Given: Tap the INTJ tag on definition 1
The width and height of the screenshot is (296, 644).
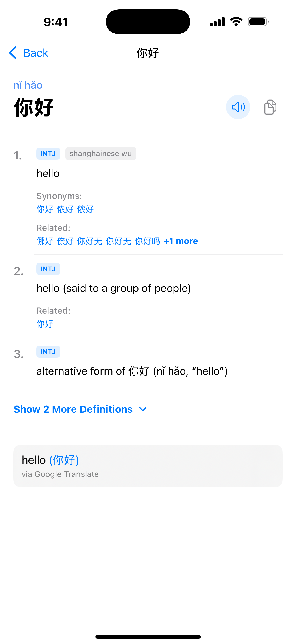Looking at the screenshot, I should click(48, 154).
